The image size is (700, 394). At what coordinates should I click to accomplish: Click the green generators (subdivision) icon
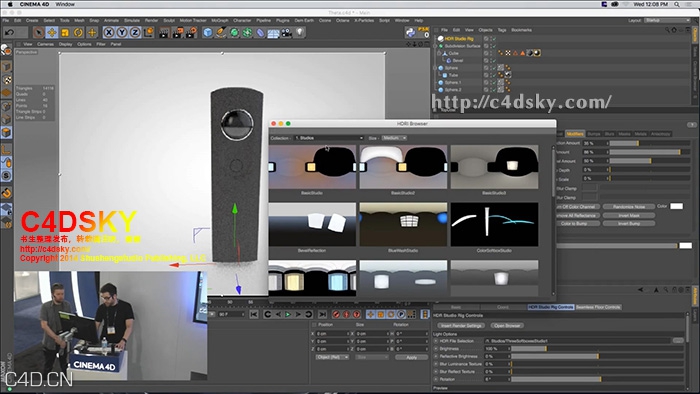pos(234,33)
